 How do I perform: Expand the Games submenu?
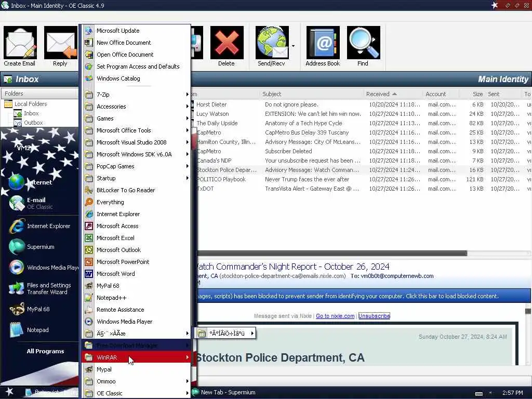[137, 118]
